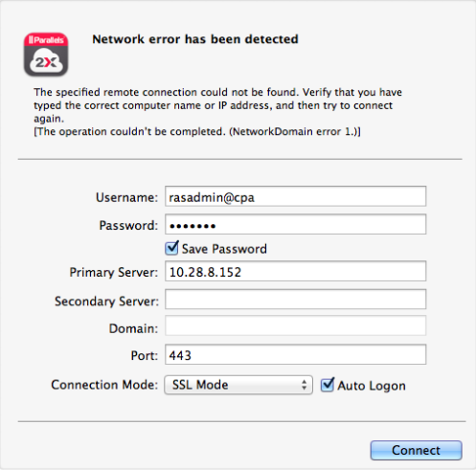
Task: Click the Network error has been detected heading
Action: 195,39
